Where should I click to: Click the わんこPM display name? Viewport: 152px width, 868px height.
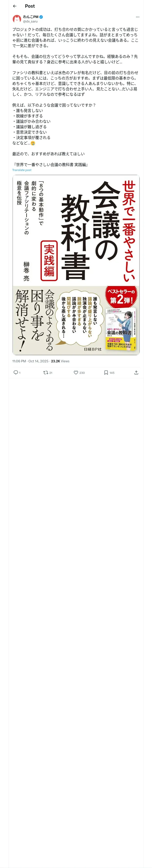(31, 17)
